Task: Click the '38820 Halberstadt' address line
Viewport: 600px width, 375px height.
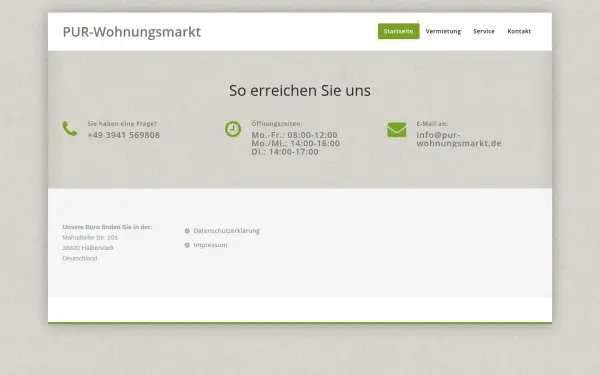Action: [88, 248]
